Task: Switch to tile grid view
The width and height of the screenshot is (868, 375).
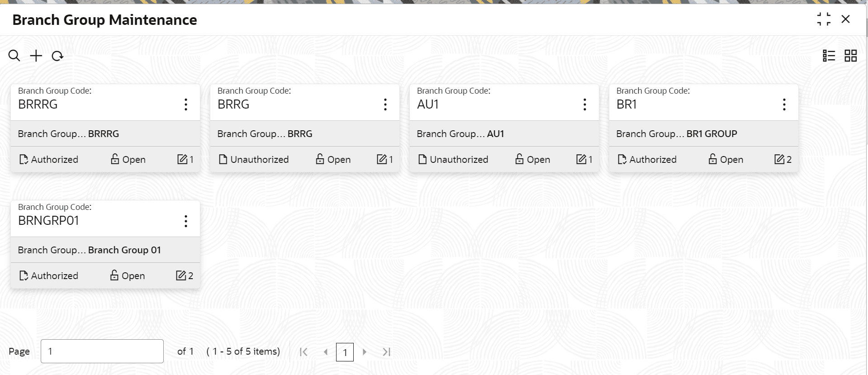Action: [850, 56]
